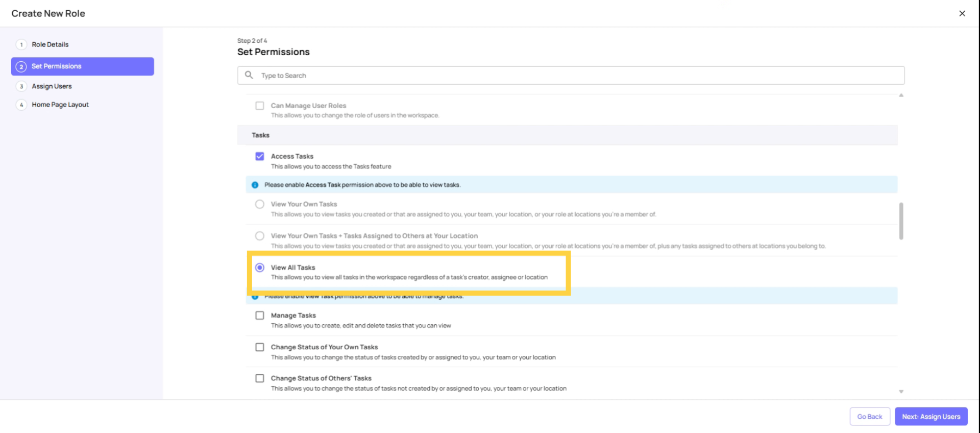Close the Create New Role dialog
This screenshot has width=980, height=433.
(x=962, y=13)
